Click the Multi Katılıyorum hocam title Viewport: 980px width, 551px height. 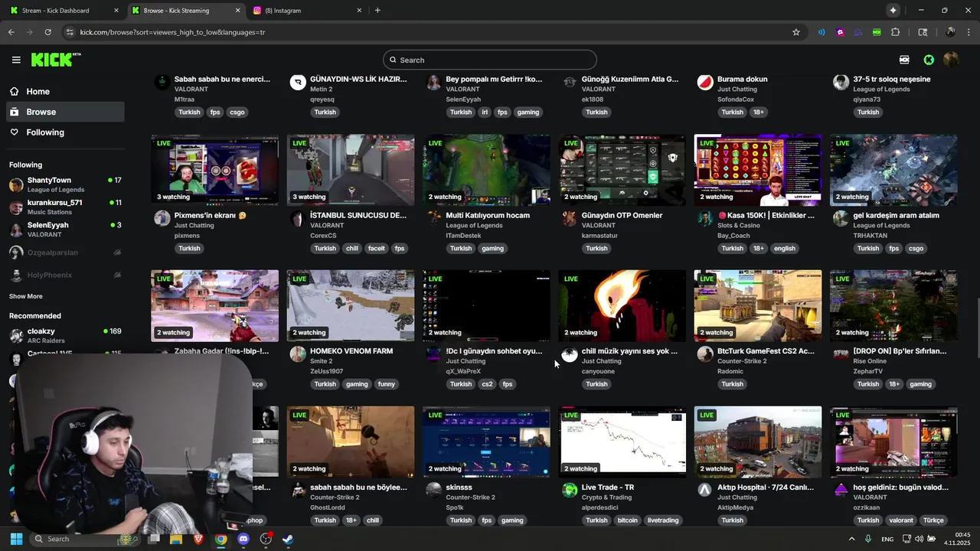pyautogui.click(x=488, y=215)
